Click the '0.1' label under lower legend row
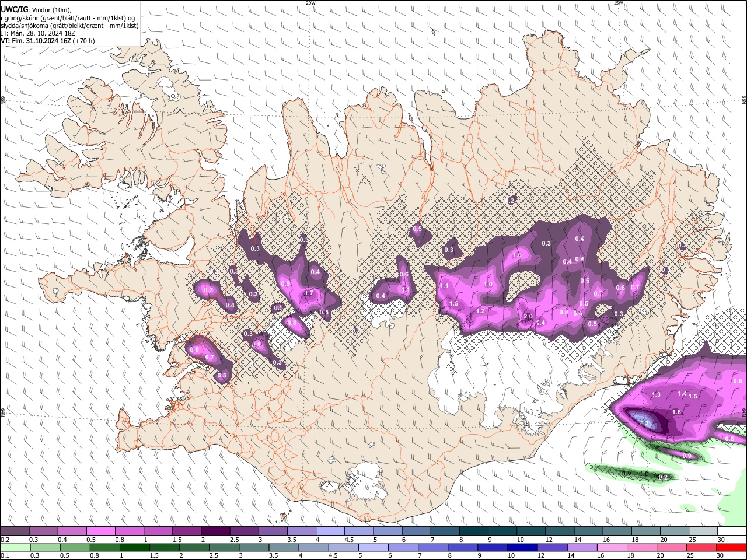Viewport: 747px width, 560px height. point(4,555)
